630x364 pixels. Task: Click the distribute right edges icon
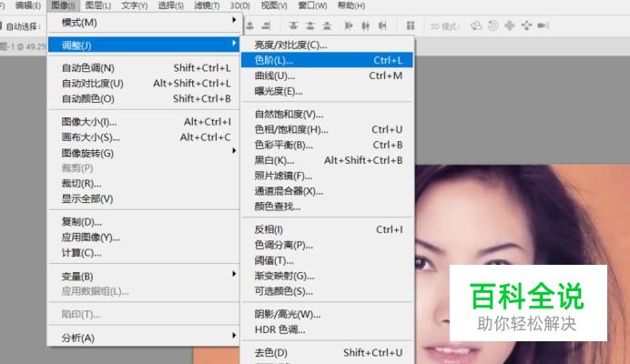pos(382,26)
